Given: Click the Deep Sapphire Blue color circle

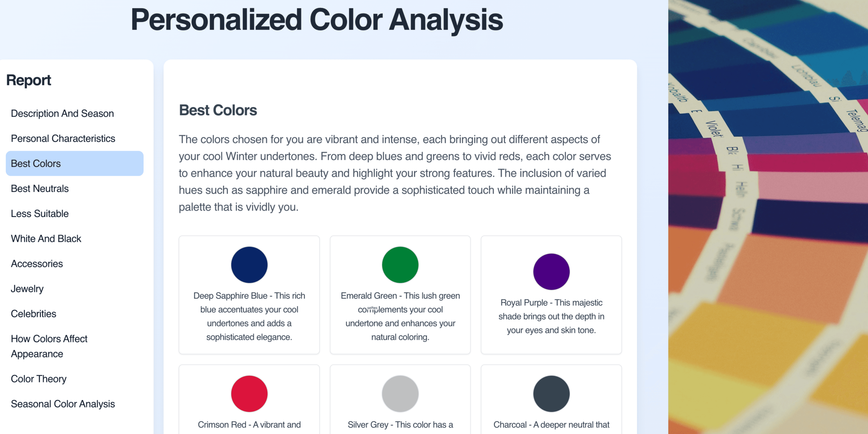Looking at the screenshot, I should pyautogui.click(x=249, y=265).
